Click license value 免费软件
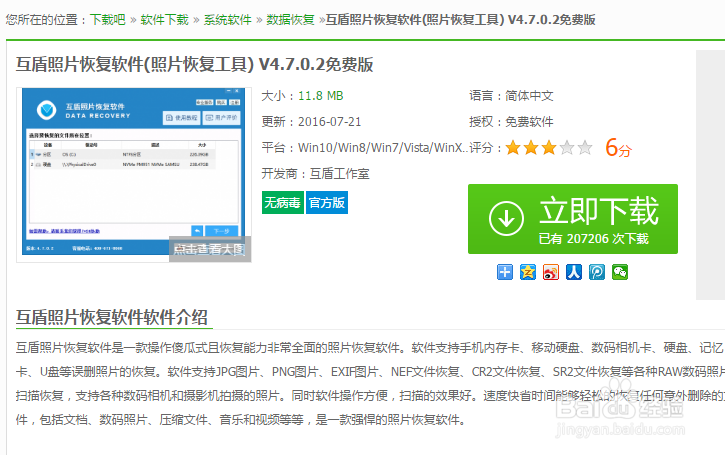This screenshot has width=725, height=455. (529, 122)
